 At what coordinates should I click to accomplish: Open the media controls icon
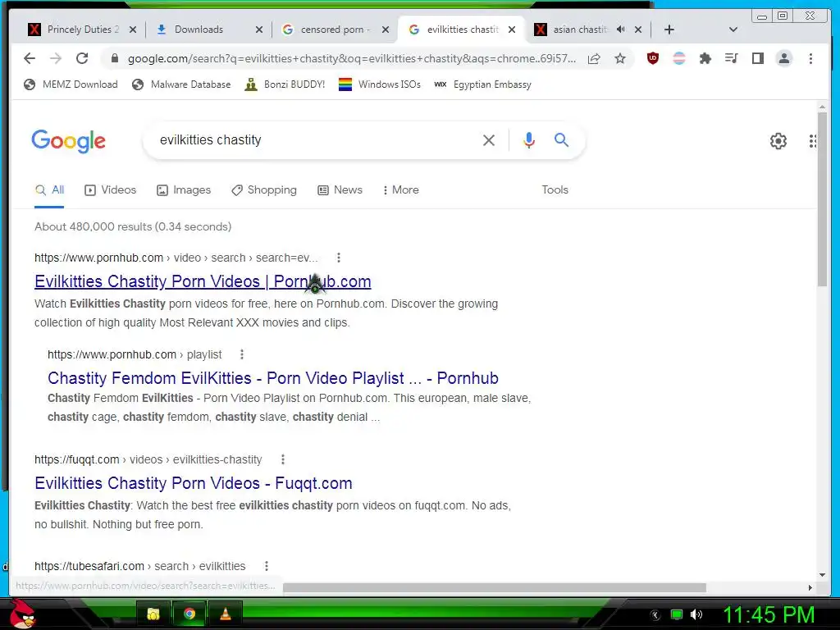[731, 58]
